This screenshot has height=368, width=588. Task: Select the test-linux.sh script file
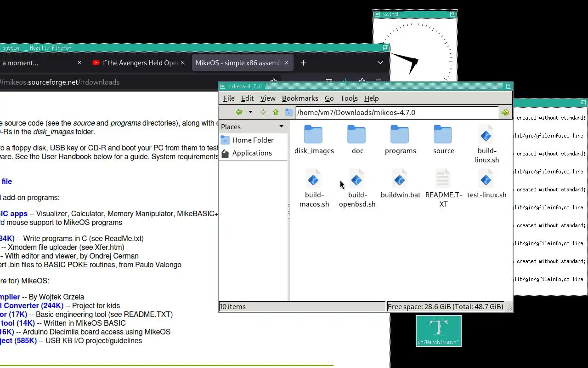486,184
